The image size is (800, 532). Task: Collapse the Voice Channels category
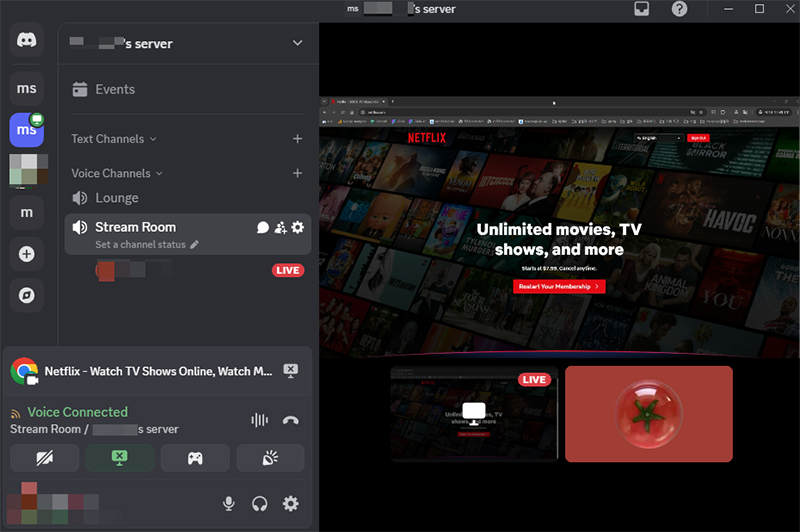(117, 173)
